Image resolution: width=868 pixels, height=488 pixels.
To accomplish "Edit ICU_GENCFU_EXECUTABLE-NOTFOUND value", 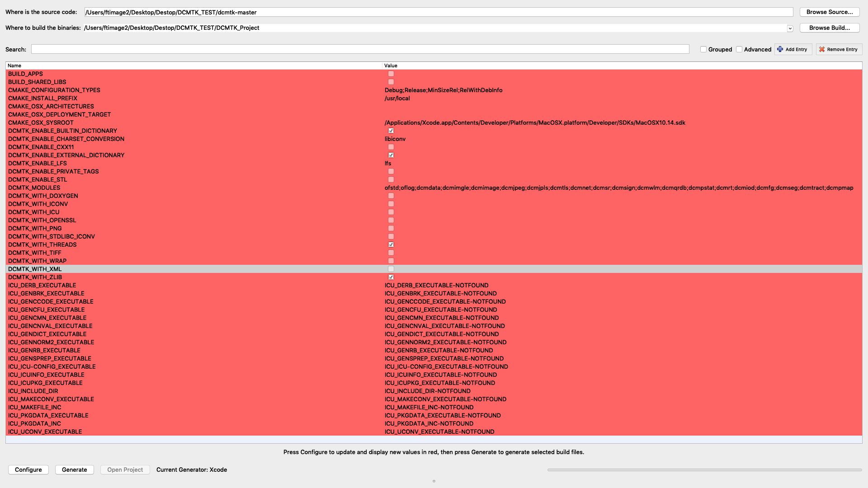I will (441, 310).
